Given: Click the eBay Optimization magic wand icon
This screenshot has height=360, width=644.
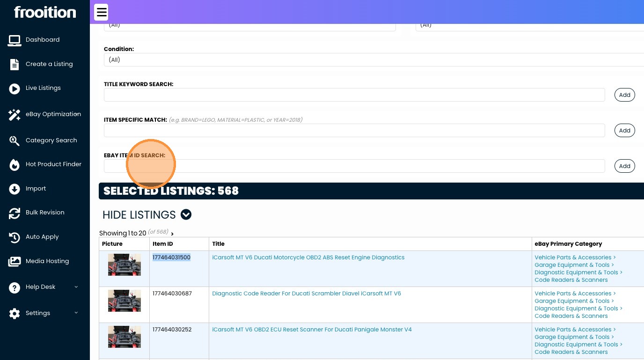Looking at the screenshot, I should (x=15, y=115).
